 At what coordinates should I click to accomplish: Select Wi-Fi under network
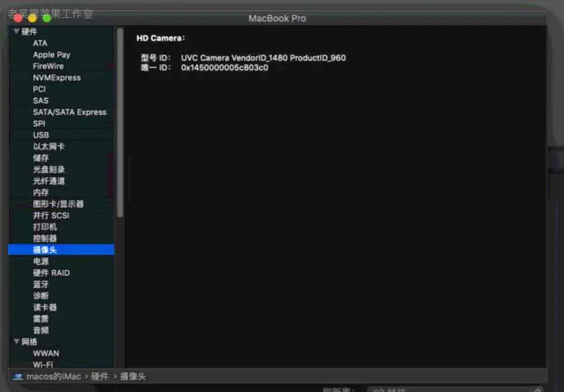pos(43,364)
